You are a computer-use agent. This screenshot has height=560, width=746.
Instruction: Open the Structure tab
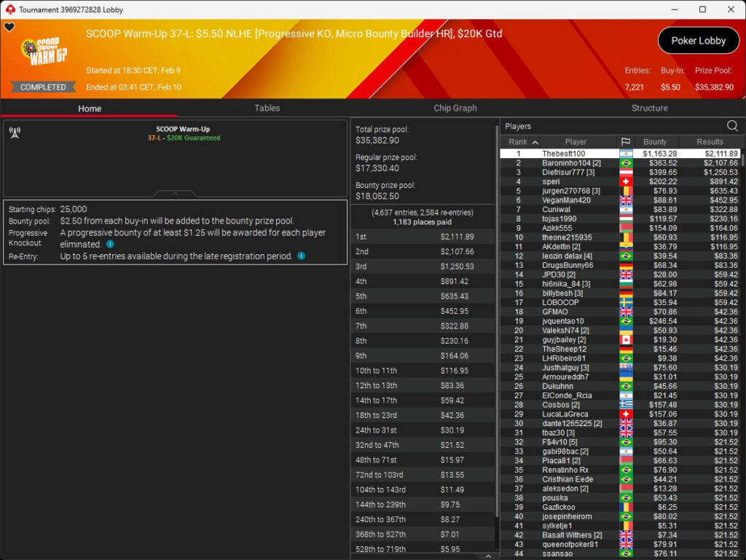(x=649, y=108)
